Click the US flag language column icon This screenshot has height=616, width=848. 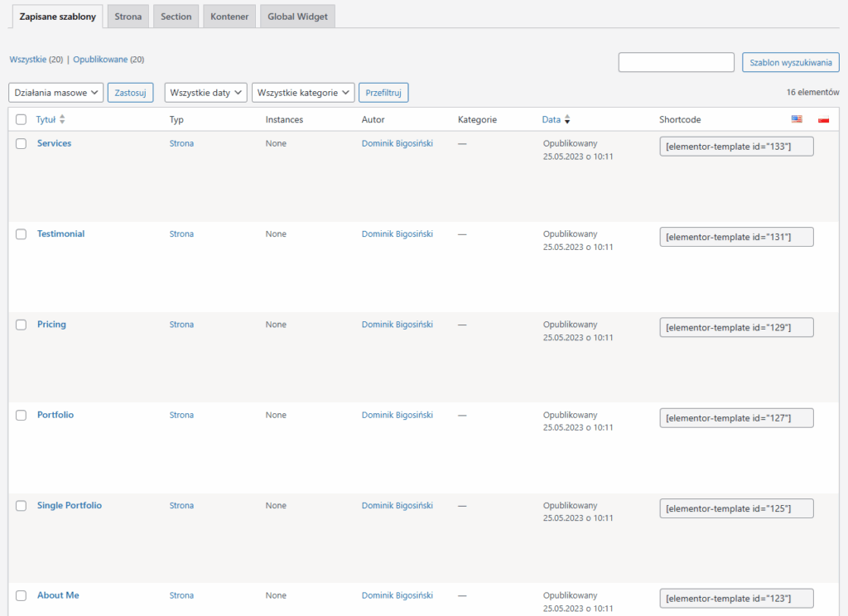797,119
